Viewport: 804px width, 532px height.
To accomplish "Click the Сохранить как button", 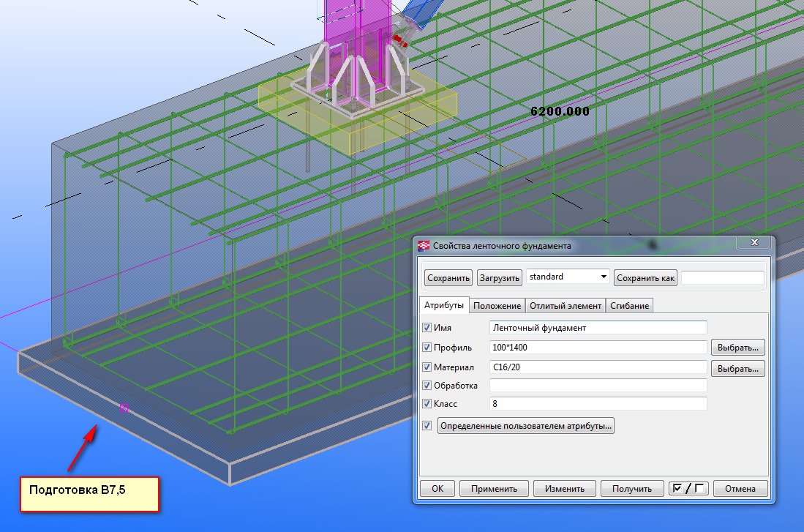I will pyautogui.click(x=646, y=278).
